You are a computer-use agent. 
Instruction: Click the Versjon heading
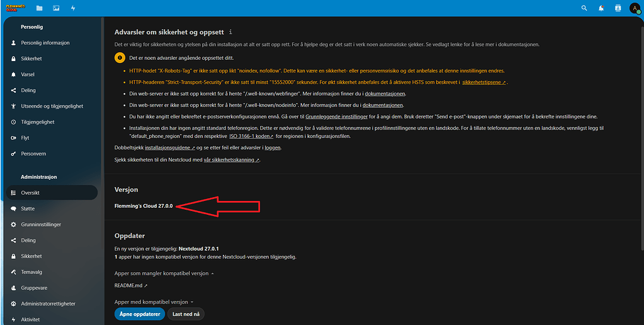coord(126,190)
